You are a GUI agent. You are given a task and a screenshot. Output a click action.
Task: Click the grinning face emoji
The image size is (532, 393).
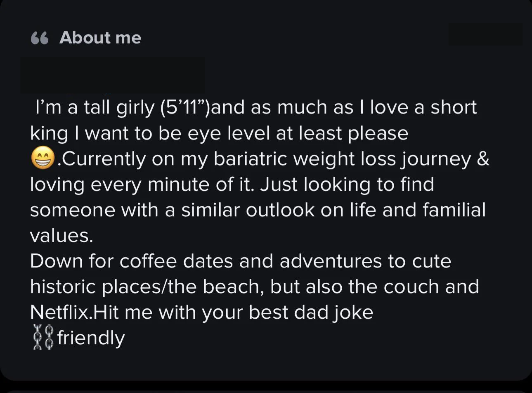click(43, 159)
